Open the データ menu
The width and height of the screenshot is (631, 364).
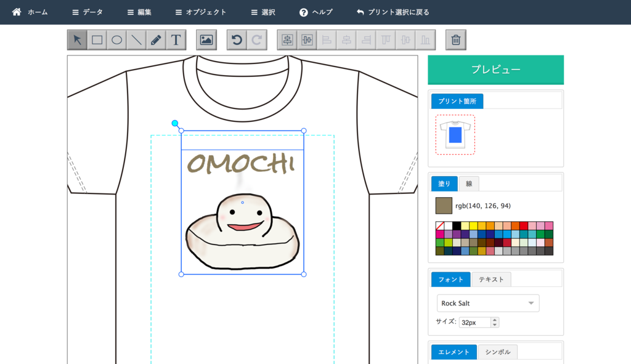(88, 12)
